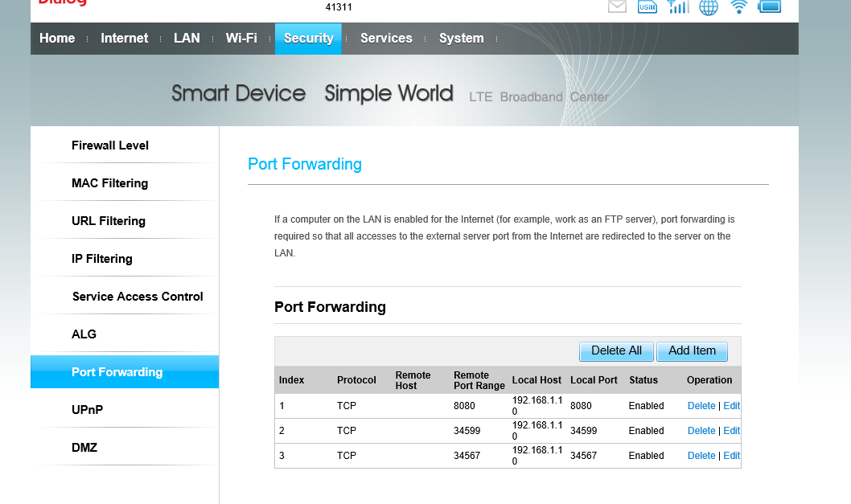This screenshot has width=851, height=504.
Task: Click Delete All to remove rules
Action: pos(616,351)
